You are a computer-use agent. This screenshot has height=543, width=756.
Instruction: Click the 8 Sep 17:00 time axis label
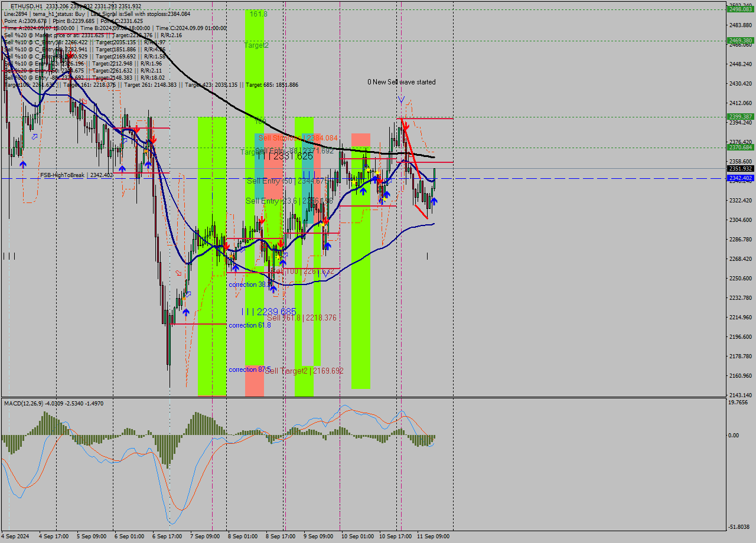pyautogui.click(x=281, y=537)
